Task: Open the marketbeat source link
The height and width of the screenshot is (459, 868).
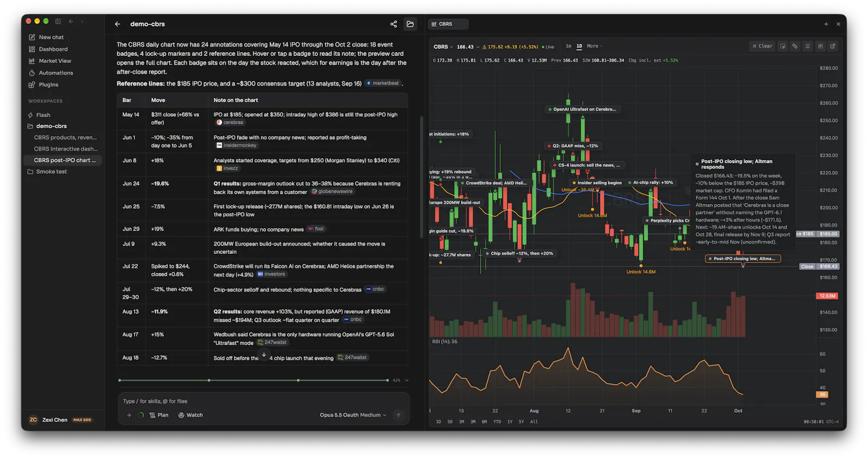Action: pos(383,84)
